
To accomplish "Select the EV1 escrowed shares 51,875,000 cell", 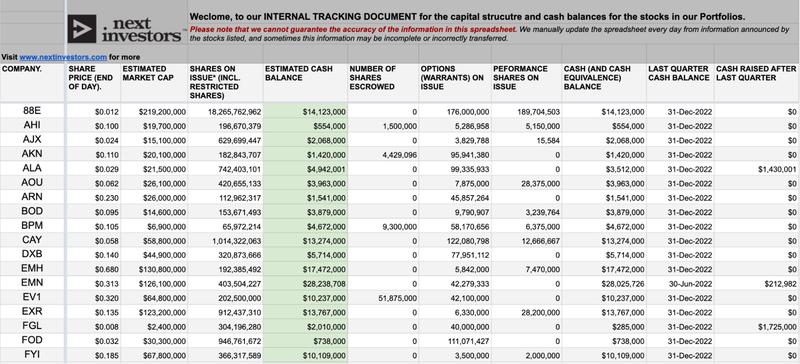I will (383, 298).
